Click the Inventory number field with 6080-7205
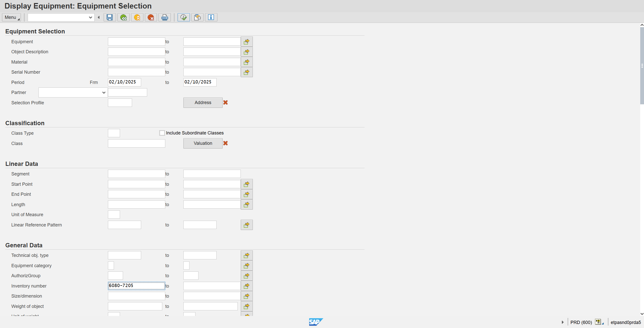This screenshot has height=328, width=644. 137,286
